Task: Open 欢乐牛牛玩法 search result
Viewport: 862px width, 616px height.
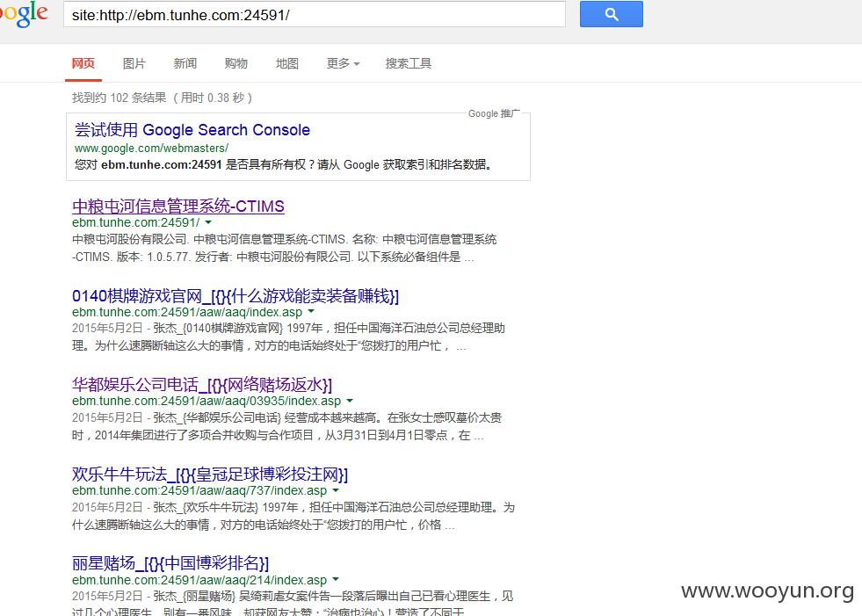Action: pyautogui.click(x=209, y=475)
